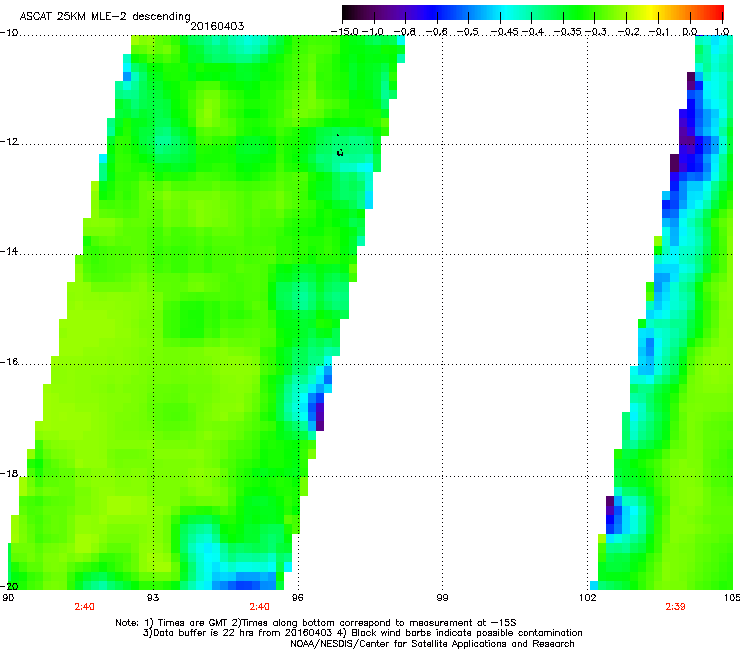This screenshot has width=740, height=650.
Task: Select the '-14' latitude axis label
Action: (9, 251)
